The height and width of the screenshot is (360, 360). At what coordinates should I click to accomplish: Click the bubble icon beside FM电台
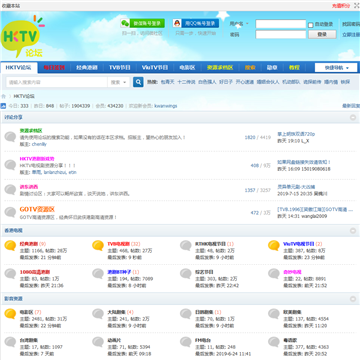186,342
